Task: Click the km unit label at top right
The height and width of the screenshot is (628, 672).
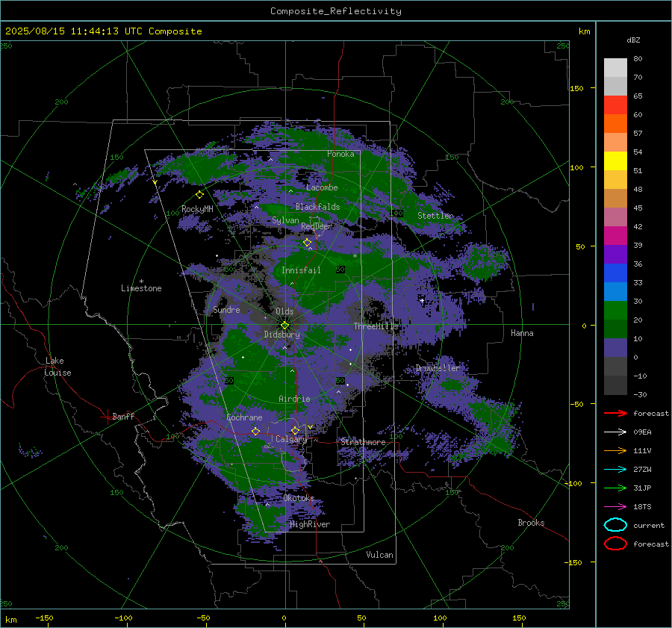Action: [x=584, y=31]
